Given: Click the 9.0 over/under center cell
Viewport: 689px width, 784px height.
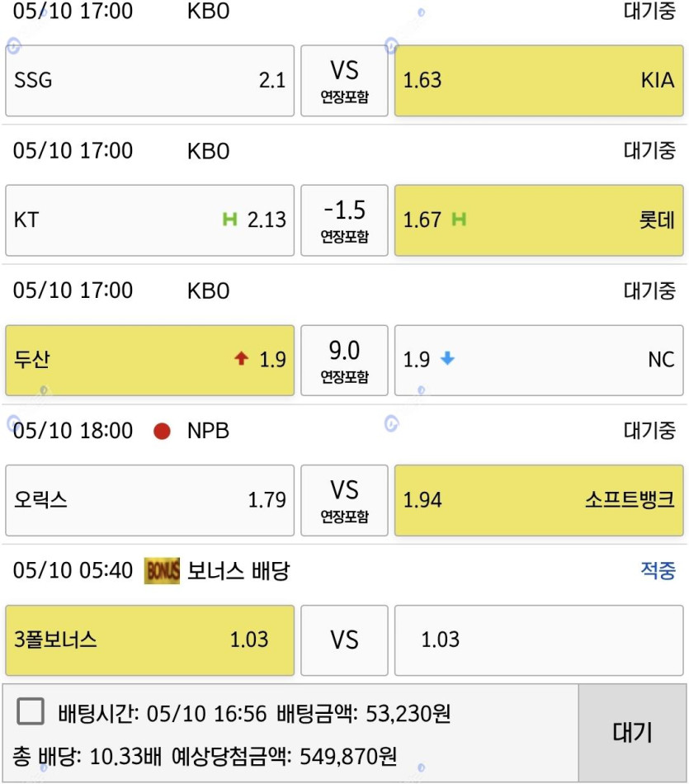Looking at the screenshot, I should pyautogui.click(x=345, y=361).
